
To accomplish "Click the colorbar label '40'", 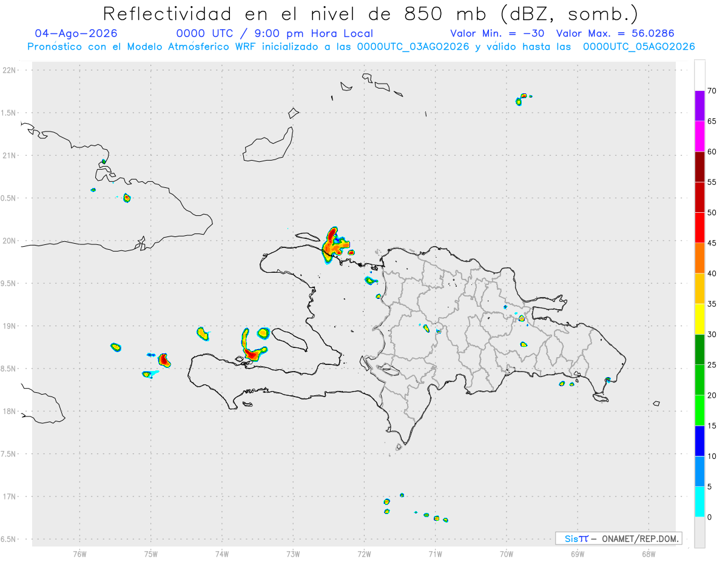I will pos(712,273).
